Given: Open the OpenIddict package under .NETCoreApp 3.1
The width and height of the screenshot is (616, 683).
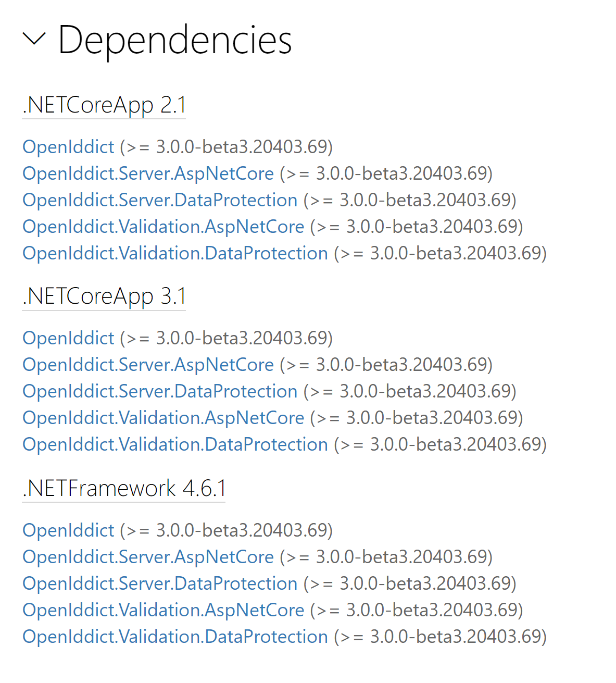Looking at the screenshot, I should pos(68,338).
